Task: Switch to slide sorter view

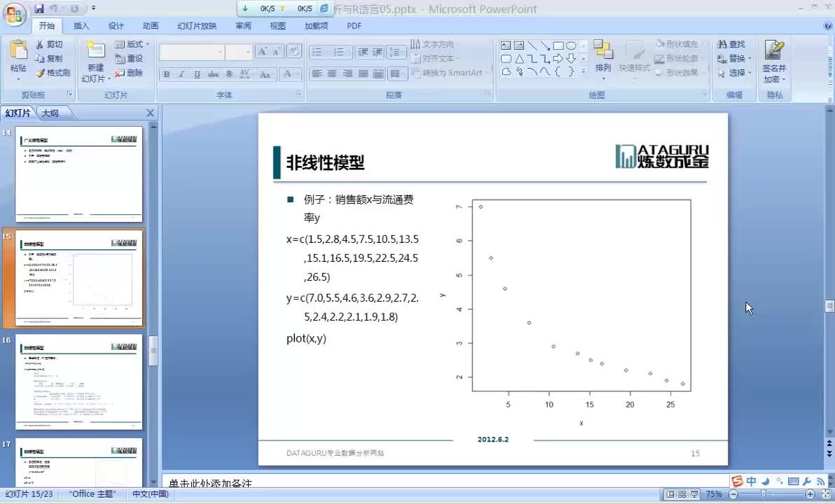Action: click(682, 494)
